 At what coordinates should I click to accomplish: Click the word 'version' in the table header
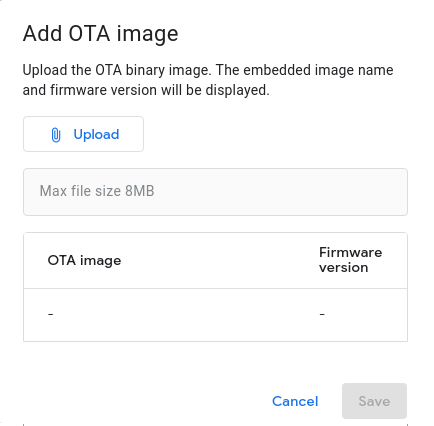(x=344, y=267)
